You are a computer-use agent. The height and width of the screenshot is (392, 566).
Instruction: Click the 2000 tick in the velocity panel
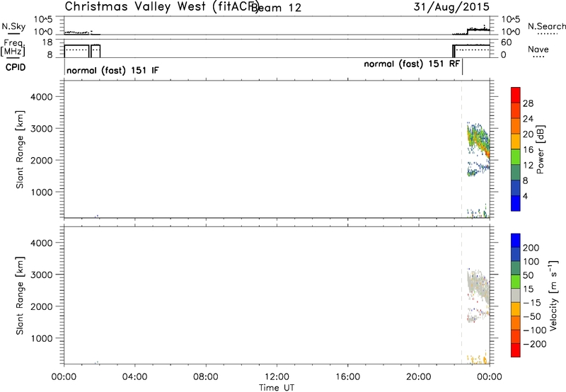[x=42, y=306]
